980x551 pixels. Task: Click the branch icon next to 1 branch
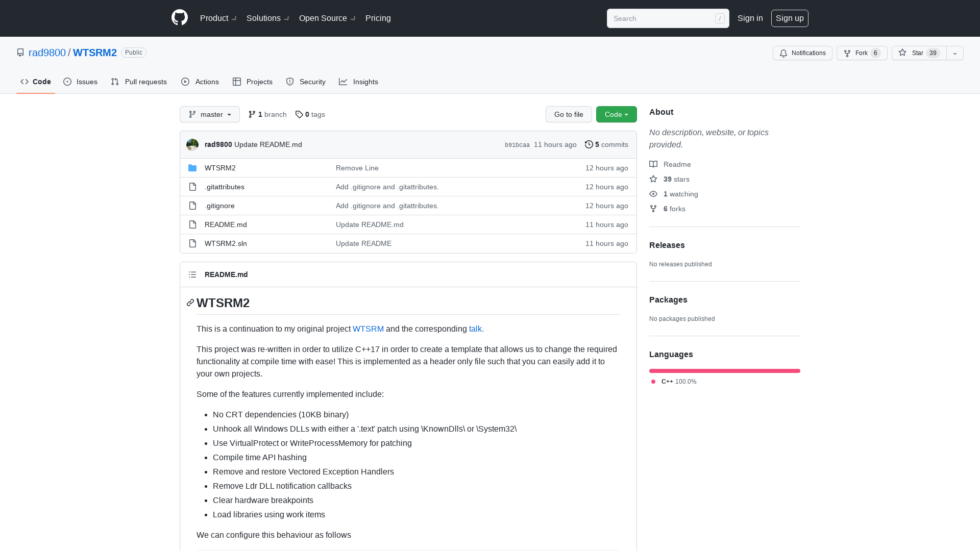pyautogui.click(x=252, y=114)
